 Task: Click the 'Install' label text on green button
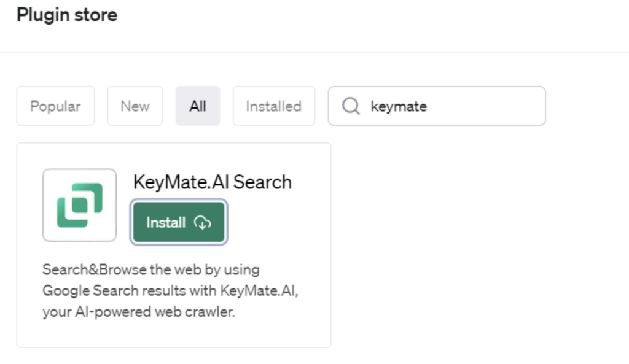[166, 223]
